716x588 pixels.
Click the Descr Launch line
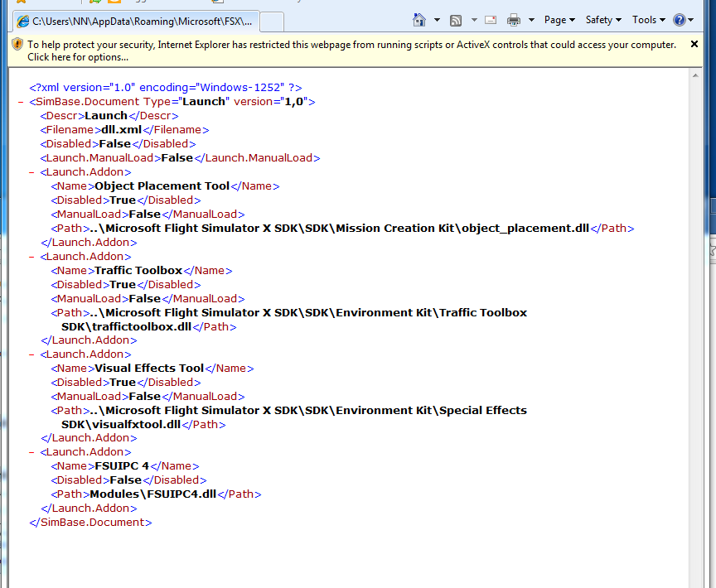[x=109, y=115]
